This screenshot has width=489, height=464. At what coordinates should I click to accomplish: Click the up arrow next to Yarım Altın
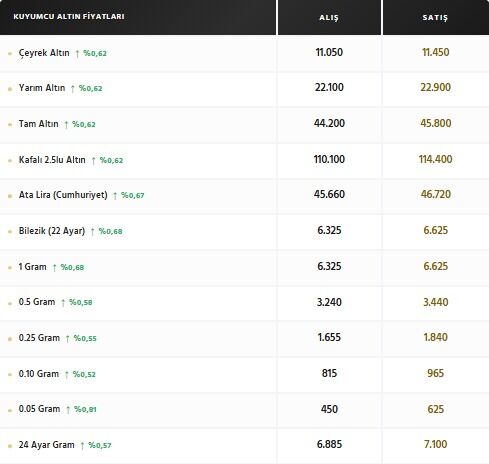pyautogui.click(x=73, y=89)
